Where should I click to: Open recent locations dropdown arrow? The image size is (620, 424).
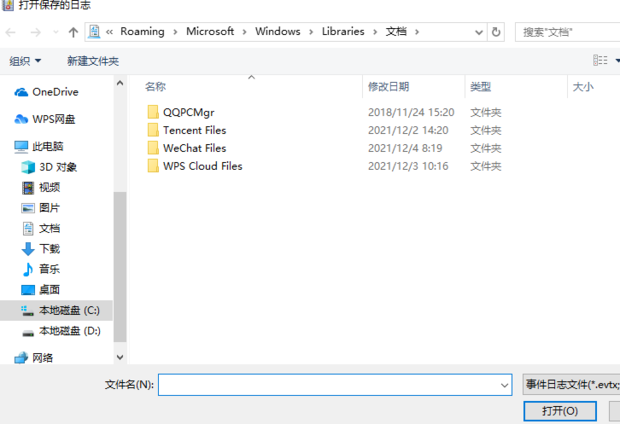[56, 32]
